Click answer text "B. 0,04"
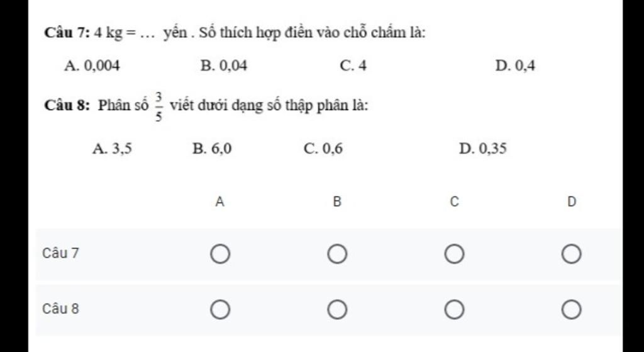 coord(223,65)
